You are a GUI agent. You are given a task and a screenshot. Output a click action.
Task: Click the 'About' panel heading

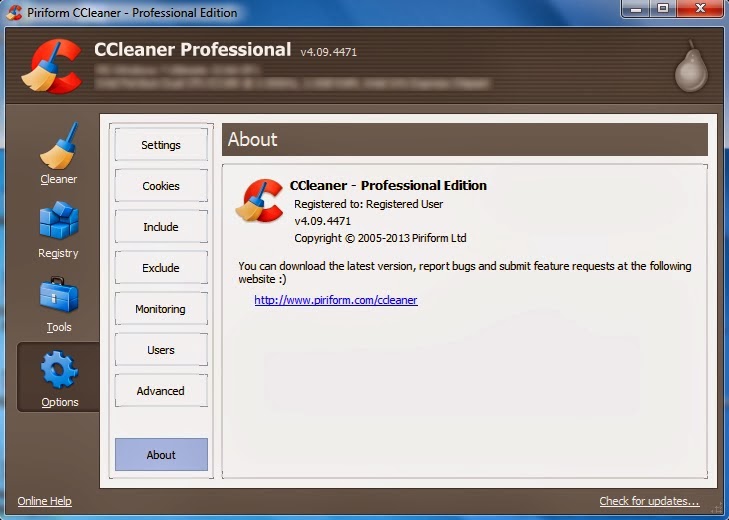[x=252, y=139]
